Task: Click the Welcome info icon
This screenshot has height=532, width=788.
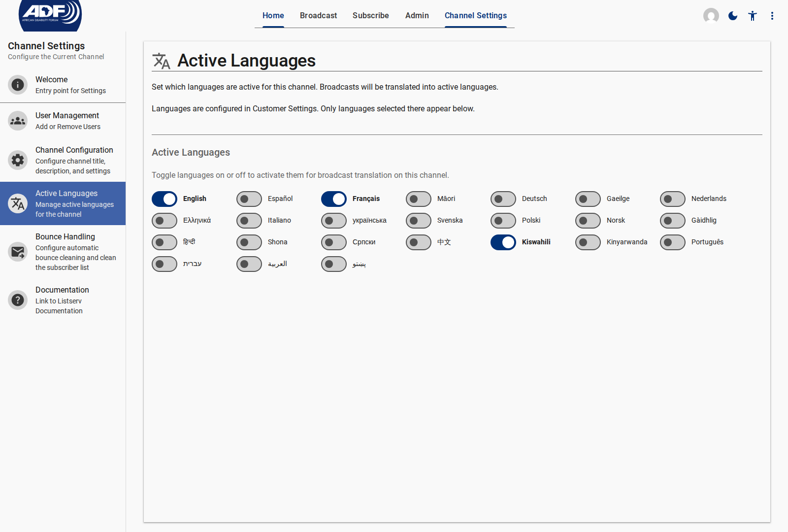Action: click(x=18, y=85)
